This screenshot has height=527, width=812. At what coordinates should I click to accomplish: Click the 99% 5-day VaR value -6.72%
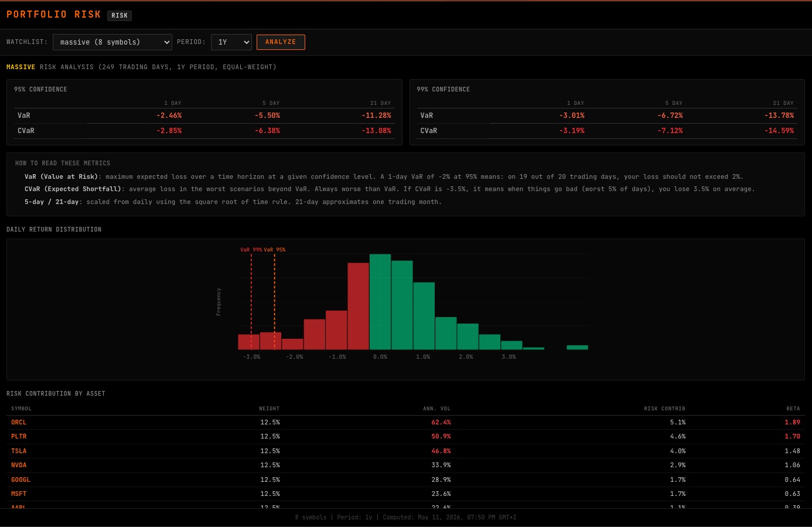coord(670,115)
